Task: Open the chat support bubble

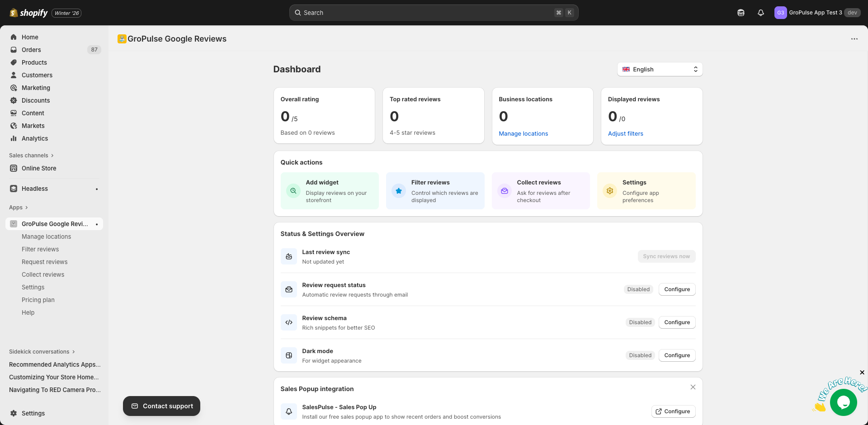Action: 843,402
